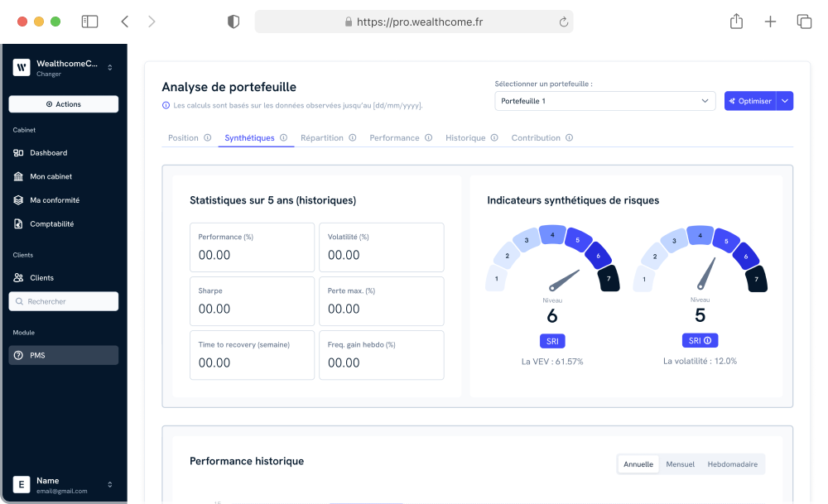Expand the WealthcomeC... workspace switcher
The image size is (828, 504).
coord(110,68)
